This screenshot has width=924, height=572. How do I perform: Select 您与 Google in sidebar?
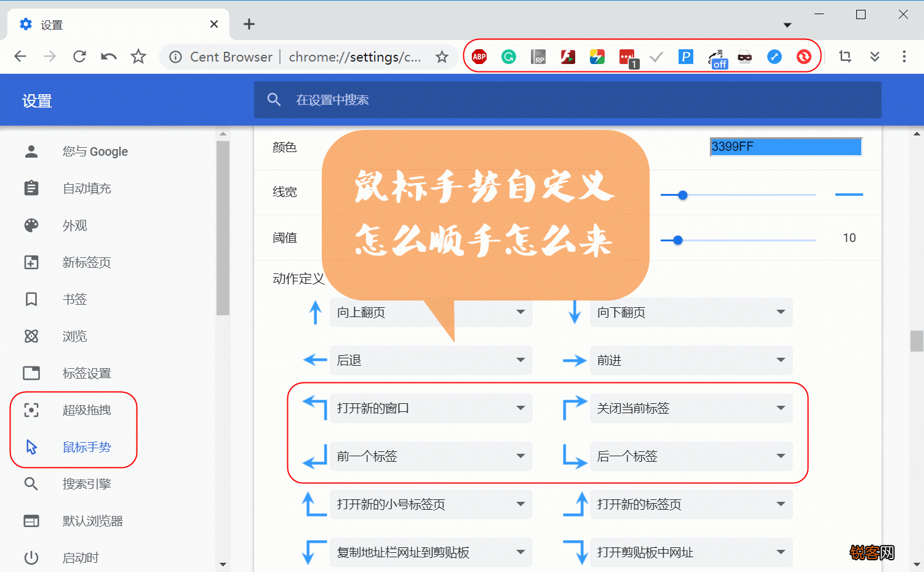click(x=95, y=151)
